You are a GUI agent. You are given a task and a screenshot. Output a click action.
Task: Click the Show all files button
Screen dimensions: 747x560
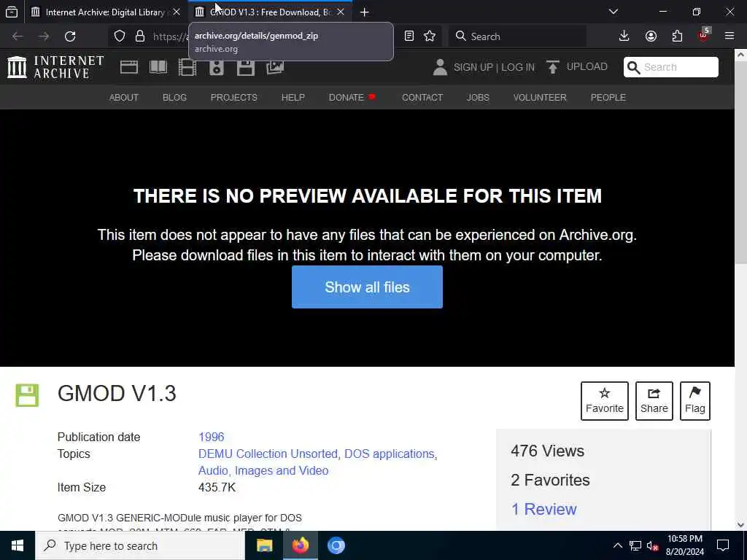tap(368, 287)
